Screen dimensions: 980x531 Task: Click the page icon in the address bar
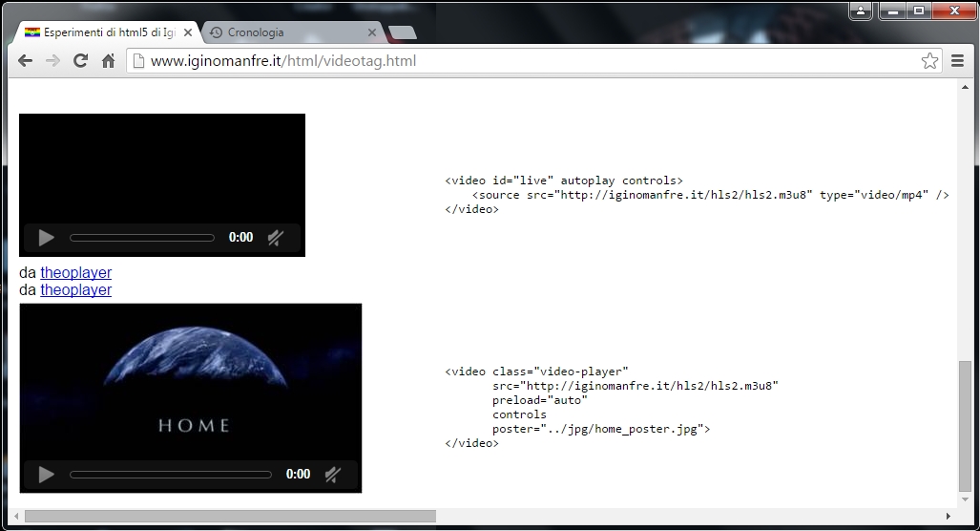point(138,61)
